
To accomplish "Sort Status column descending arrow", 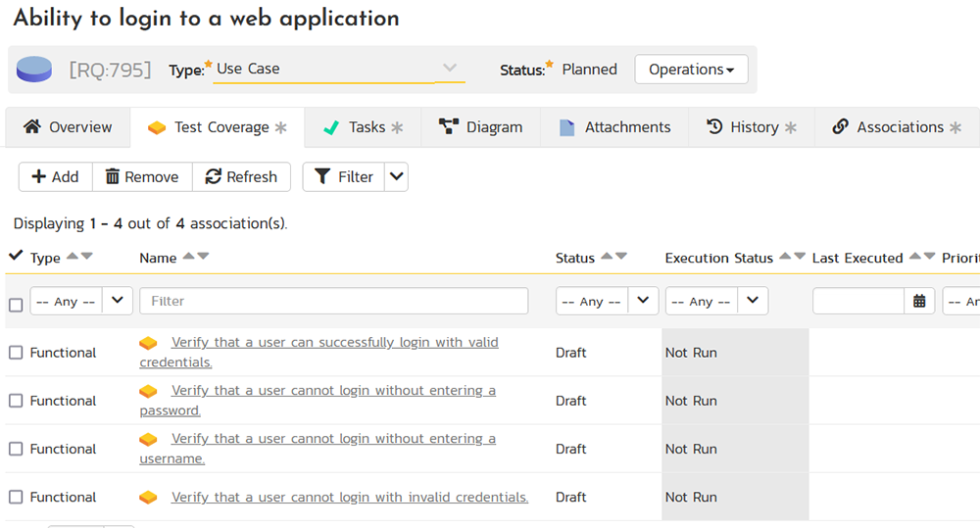I will point(621,257).
